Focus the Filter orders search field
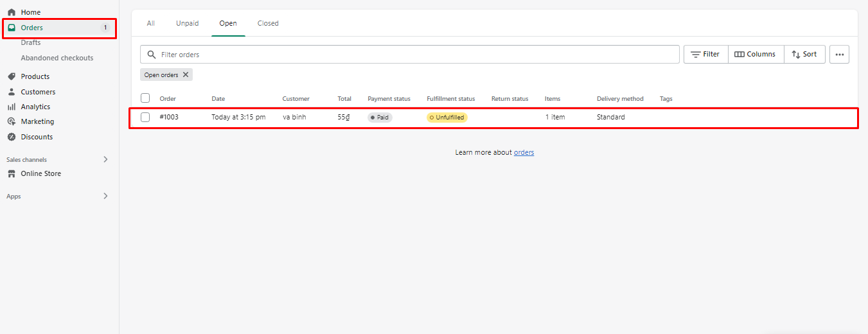Screen dimensions: 868x334 409,55
